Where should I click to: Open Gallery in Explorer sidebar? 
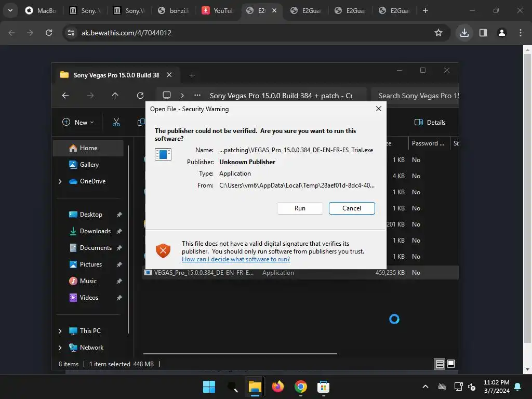point(88,165)
